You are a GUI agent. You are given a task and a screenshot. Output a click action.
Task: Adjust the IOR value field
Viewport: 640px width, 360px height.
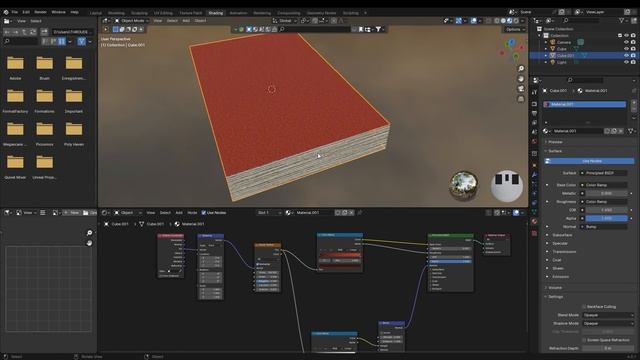click(607, 210)
